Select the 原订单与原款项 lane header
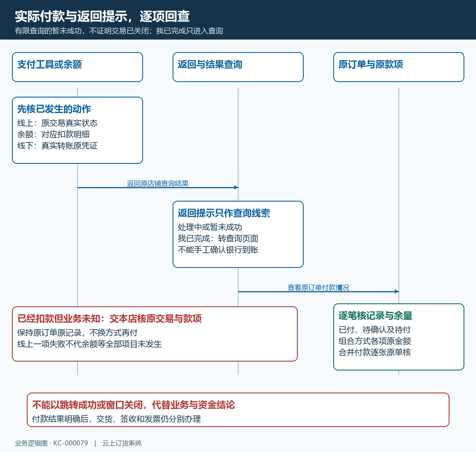Viewport: 476px width, 452px height. [399, 67]
